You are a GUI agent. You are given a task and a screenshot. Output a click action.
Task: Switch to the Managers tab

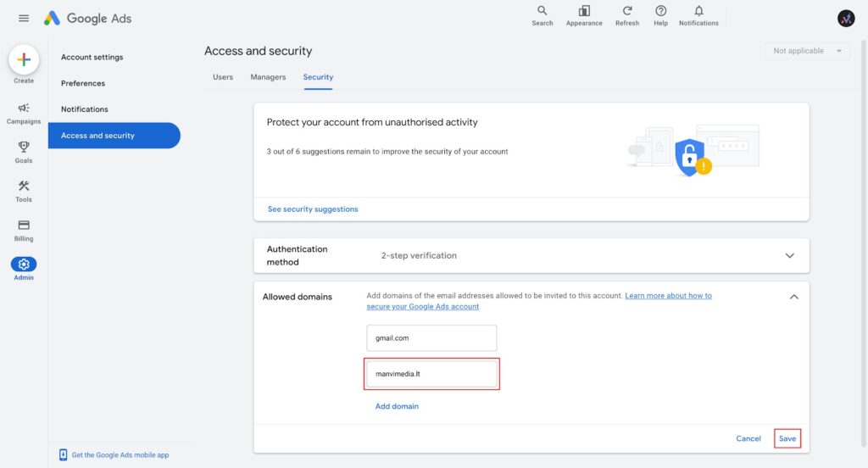[268, 77]
